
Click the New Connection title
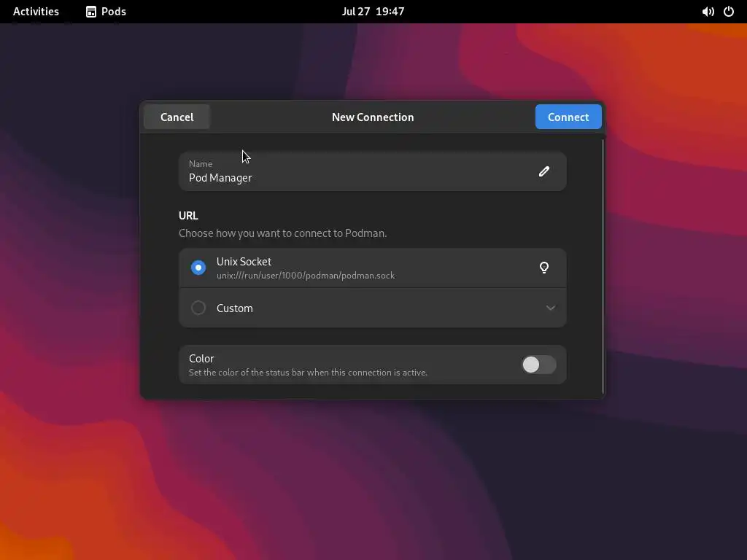coord(373,117)
